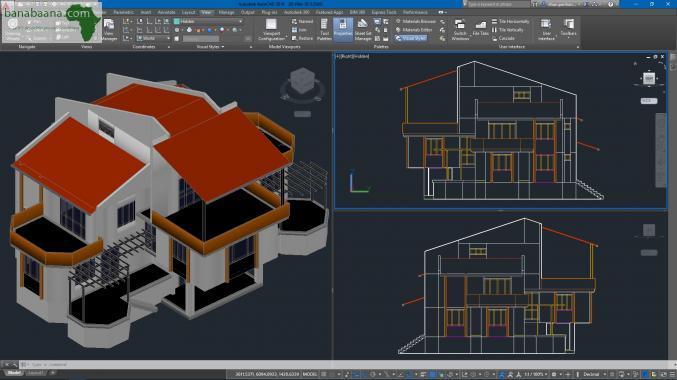The image size is (677, 380).
Task: Select Tile Horizontally
Action: (x=510, y=21)
